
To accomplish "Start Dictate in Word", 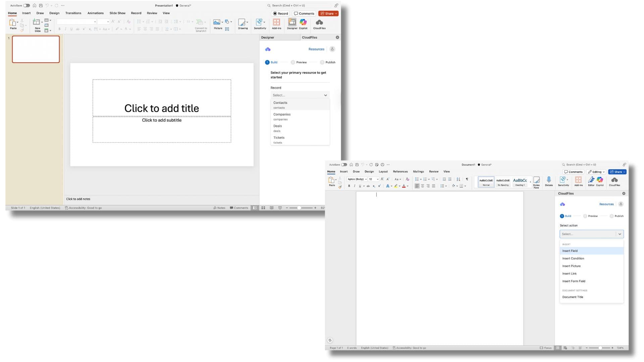I will point(549,181).
